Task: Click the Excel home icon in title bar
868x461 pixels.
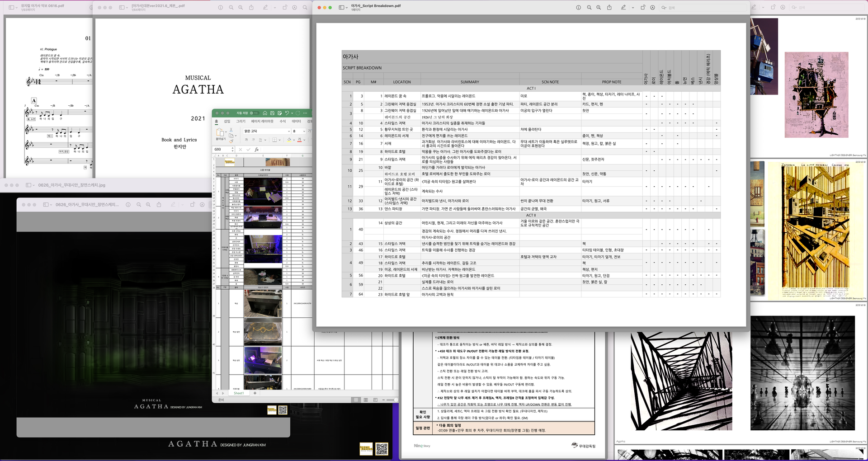Action: point(265,113)
